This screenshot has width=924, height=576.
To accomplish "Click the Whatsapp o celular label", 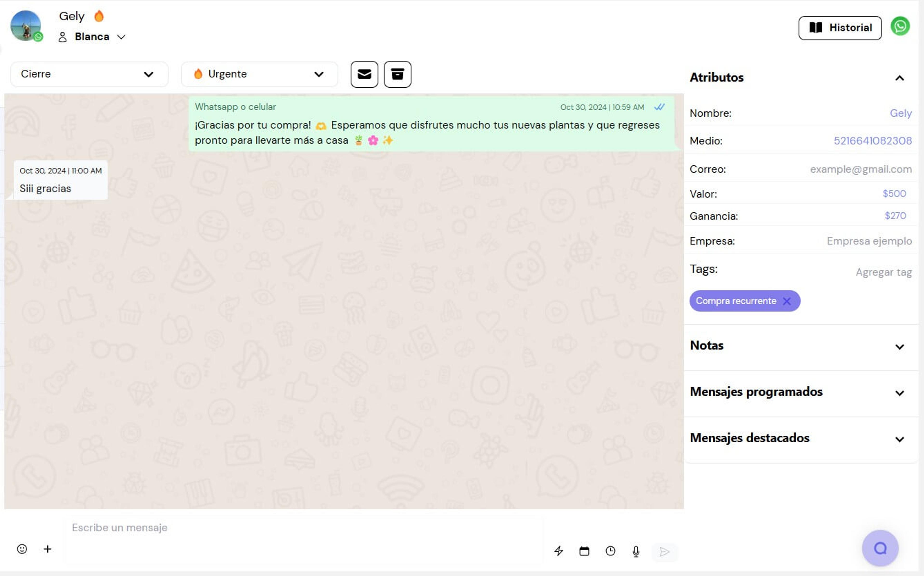I will pos(235,107).
